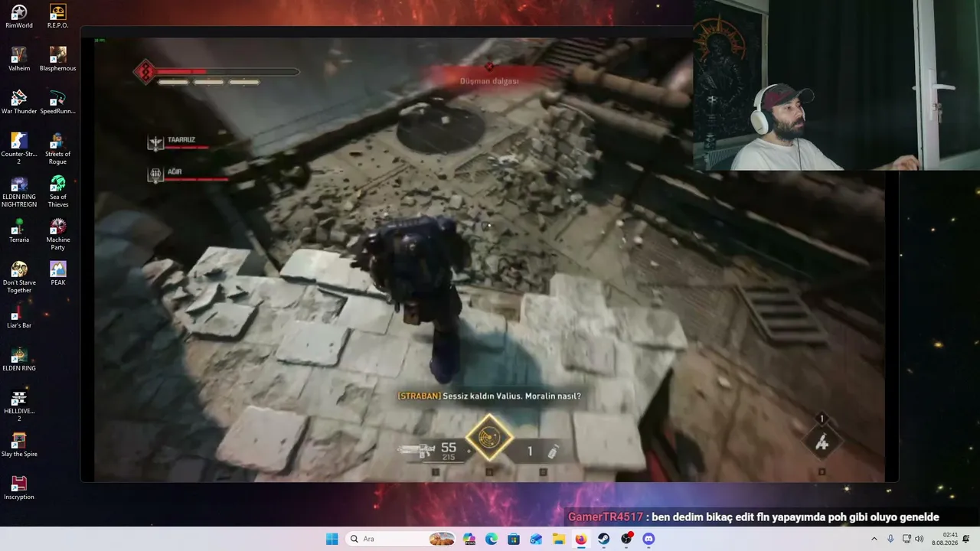The height and width of the screenshot is (551, 980).
Task: Open the volume control in the system tray
Action: click(x=920, y=539)
